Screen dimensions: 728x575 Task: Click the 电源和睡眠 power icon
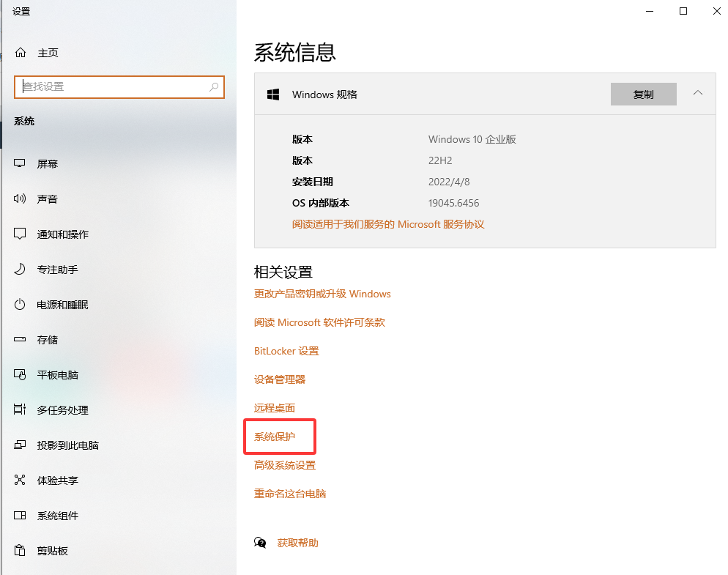click(x=20, y=304)
